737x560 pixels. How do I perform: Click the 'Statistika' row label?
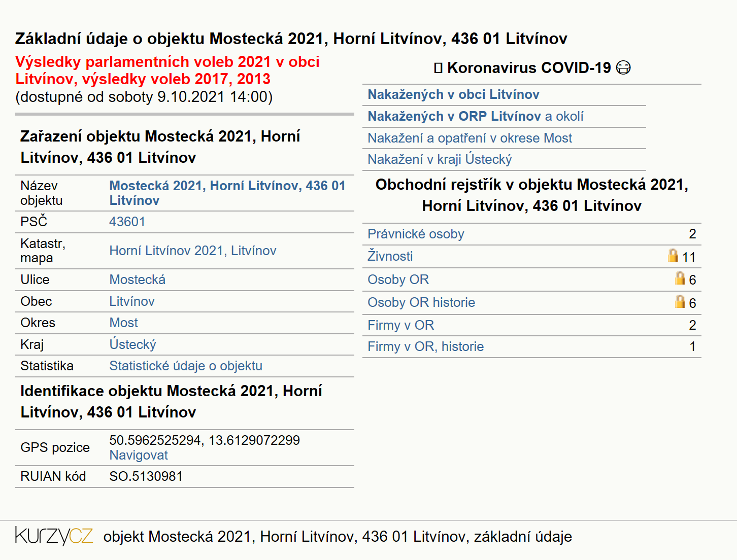point(47,366)
